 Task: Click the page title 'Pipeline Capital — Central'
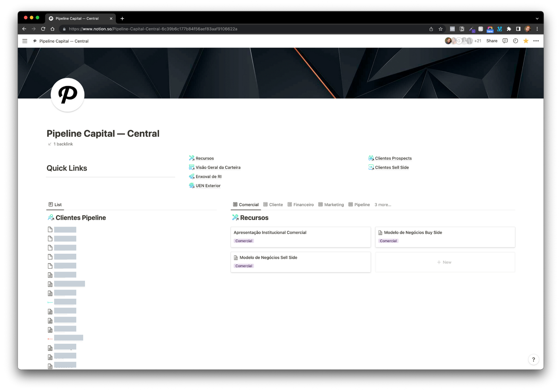[103, 134]
